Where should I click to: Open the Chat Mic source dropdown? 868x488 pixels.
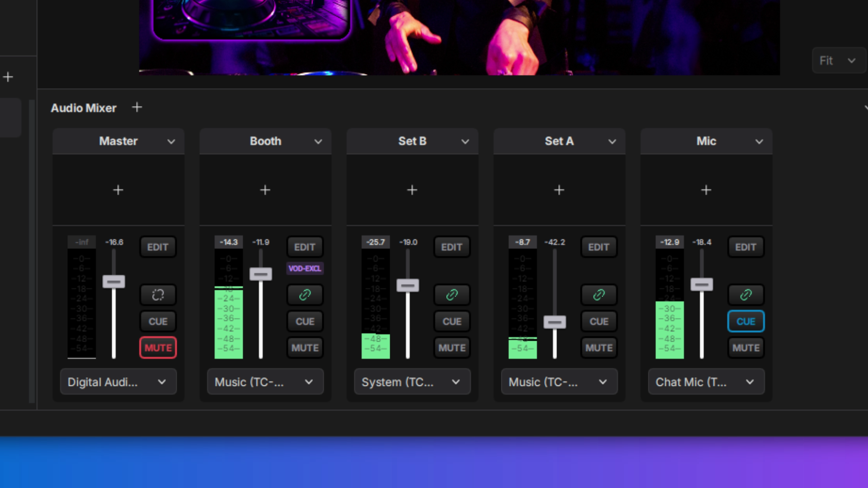tap(706, 382)
